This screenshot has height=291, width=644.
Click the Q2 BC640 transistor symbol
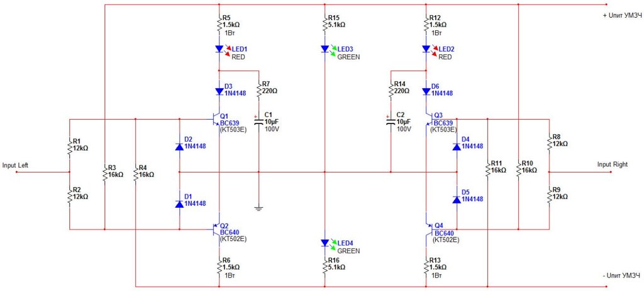(216, 229)
